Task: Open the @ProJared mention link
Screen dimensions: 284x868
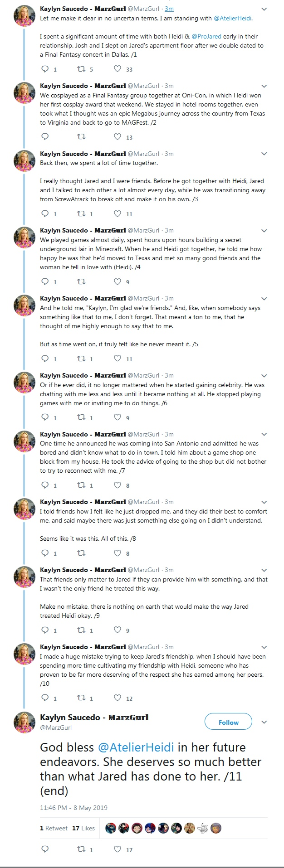Action: (x=206, y=36)
